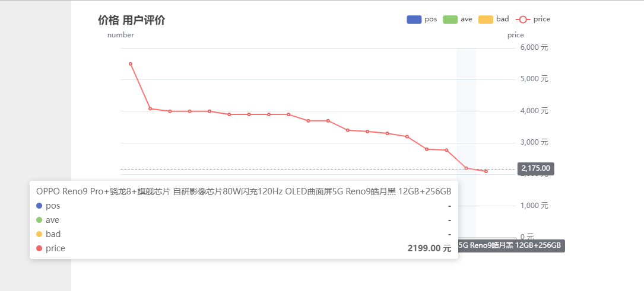The height and width of the screenshot is (291, 644).
Task: Click the right axis name 'price' above 6,000 元
Action: [515, 35]
